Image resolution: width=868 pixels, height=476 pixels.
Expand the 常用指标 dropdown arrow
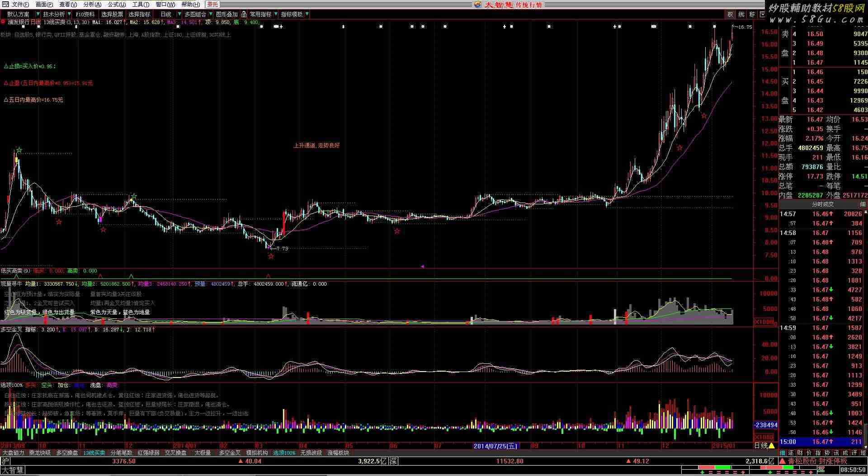click(276, 14)
